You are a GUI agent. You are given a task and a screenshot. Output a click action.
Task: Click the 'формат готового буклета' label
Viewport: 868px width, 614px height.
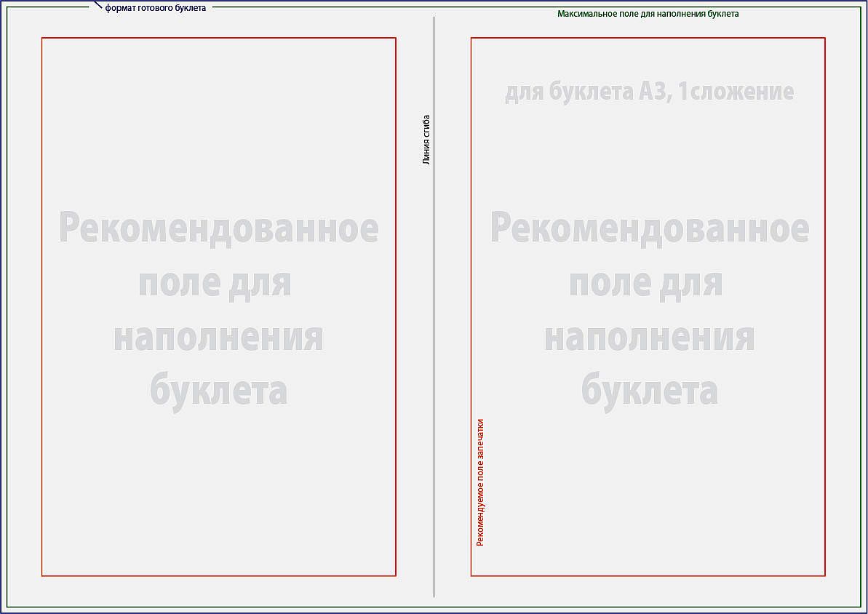[x=156, y=8]
